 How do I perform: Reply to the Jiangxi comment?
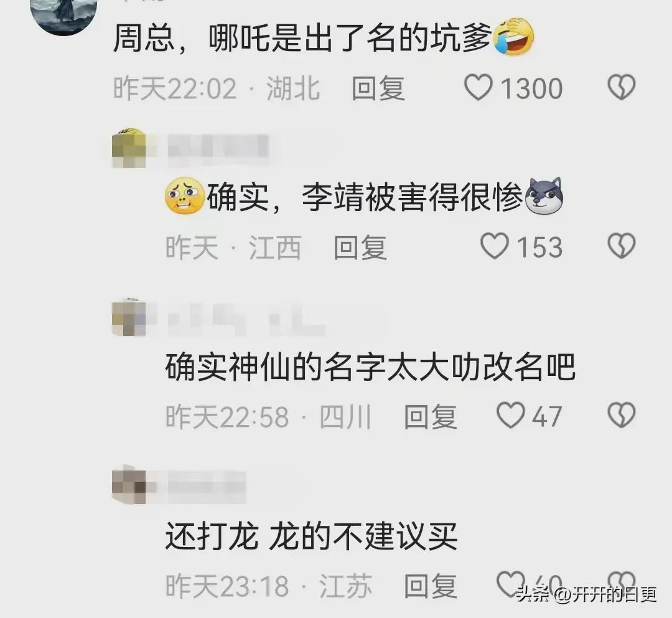coord(360,247)
